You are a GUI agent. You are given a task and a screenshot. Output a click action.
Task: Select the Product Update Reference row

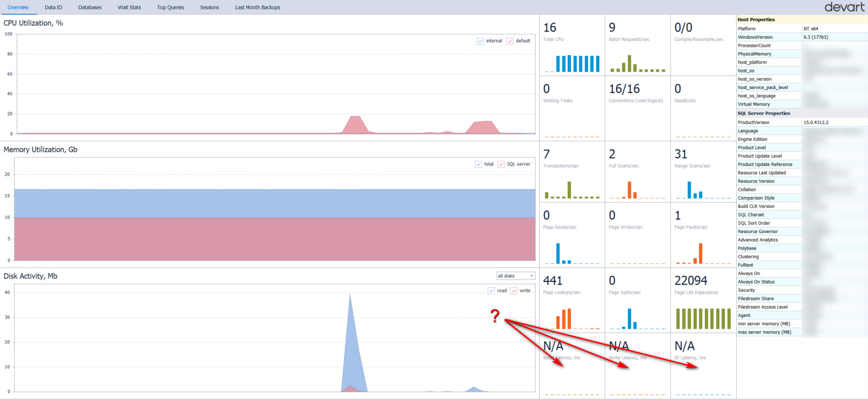[x=802, y=165]
